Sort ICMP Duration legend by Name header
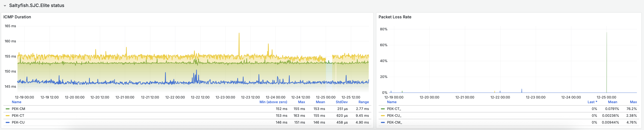The width and height of the screenshot is (644, 130). click(x=17, y=102)
